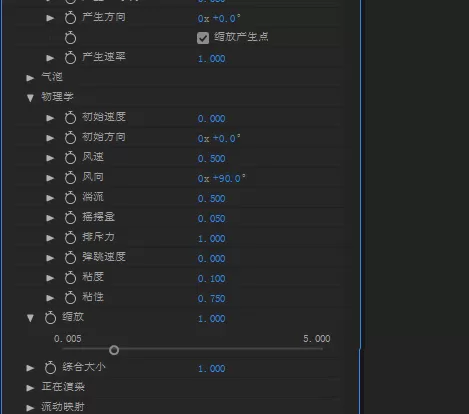
Task: Expand the 产生方向 property
Action: tap(50, 18)
